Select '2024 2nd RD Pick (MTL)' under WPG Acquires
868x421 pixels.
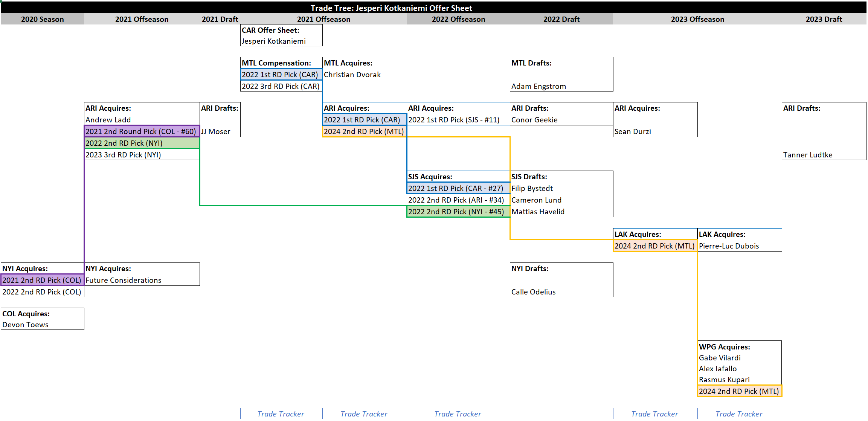click(740, 391)
